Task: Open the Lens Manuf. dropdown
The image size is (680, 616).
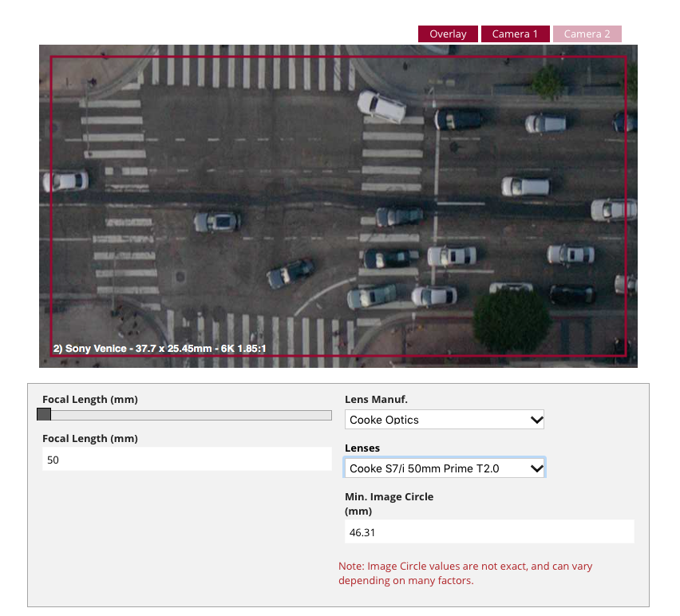Action: (444, 419)
